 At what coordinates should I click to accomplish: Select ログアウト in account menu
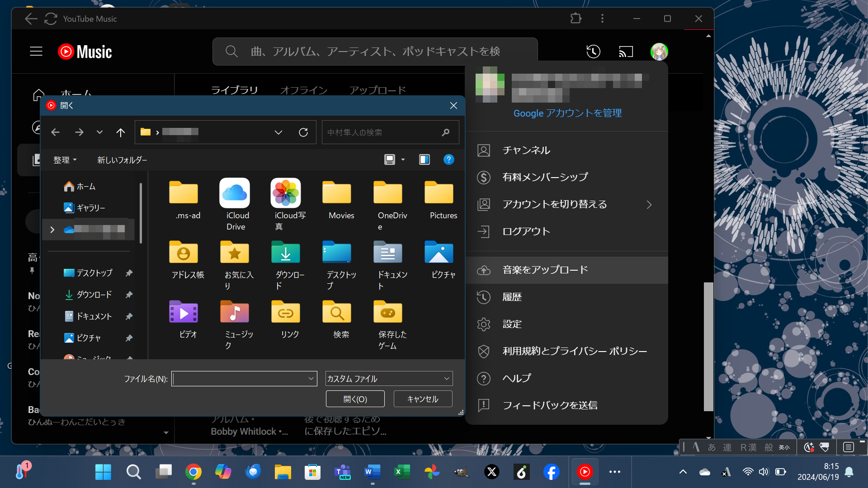point(566,232)
